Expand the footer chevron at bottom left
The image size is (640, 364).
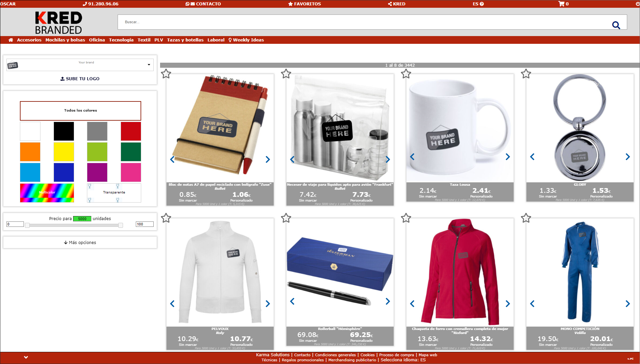[x=26, y=357]
